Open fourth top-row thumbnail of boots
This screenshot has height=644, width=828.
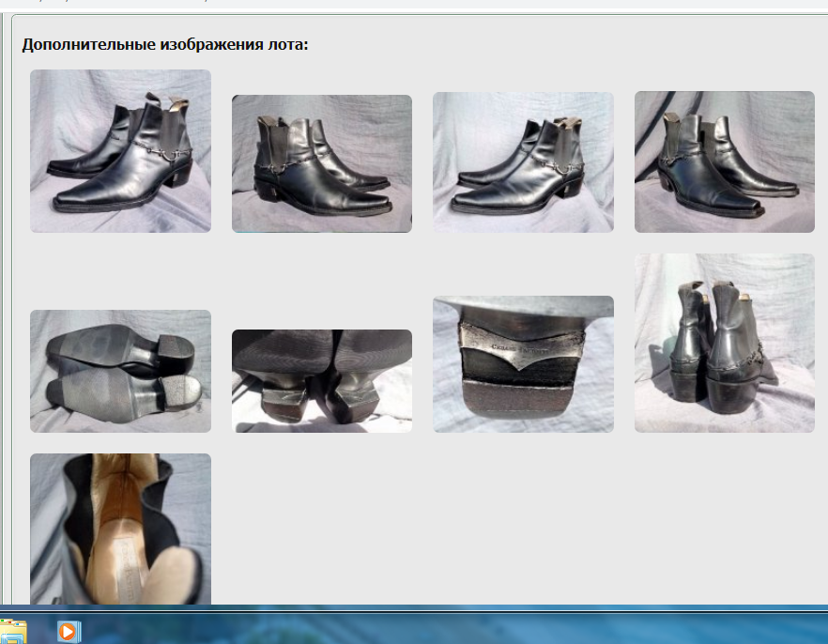725,161
